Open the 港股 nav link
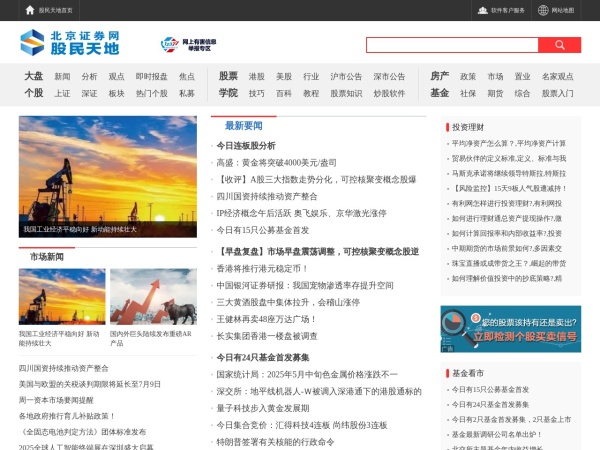This screenshot has width=600, height=450. click(x=256, y=77)
